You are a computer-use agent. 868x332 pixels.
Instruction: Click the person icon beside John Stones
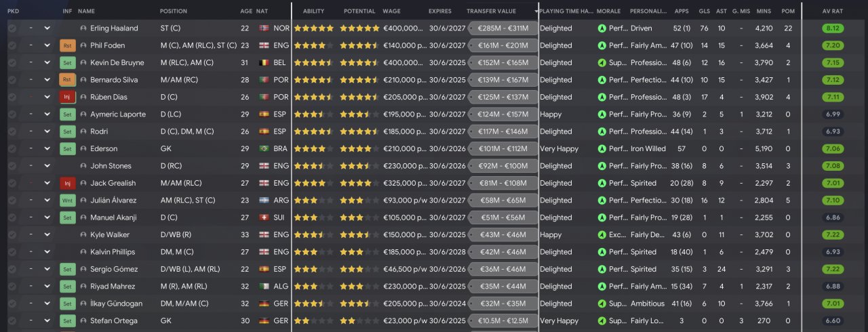(83, 166)
